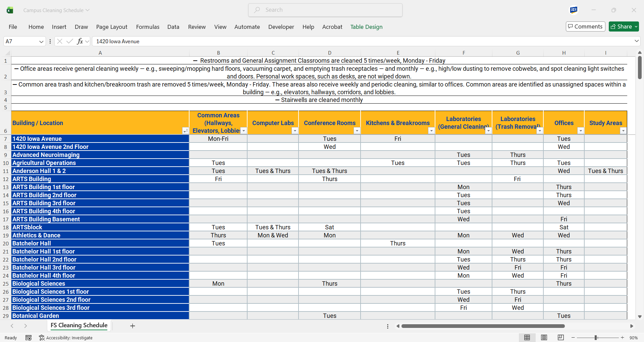Click the vertical scrollbar thumb

pyautogui.click(x=640, y=67)
